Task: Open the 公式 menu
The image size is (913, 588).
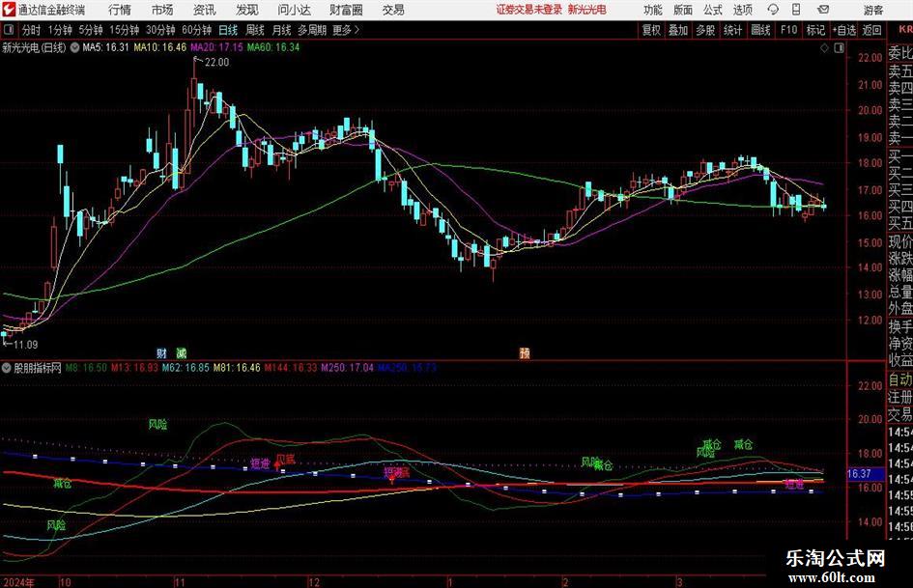Action: coord(713,10)
